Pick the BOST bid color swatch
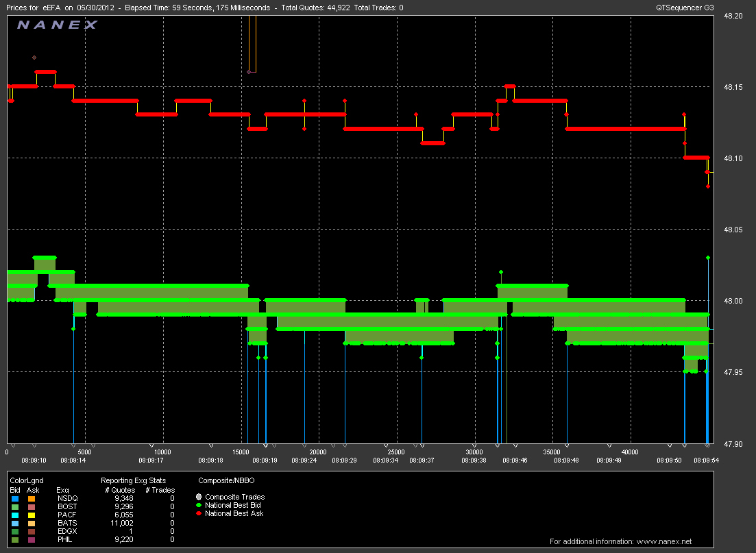Viewport: 756px width, 553px height. click(x=15, y=506)
